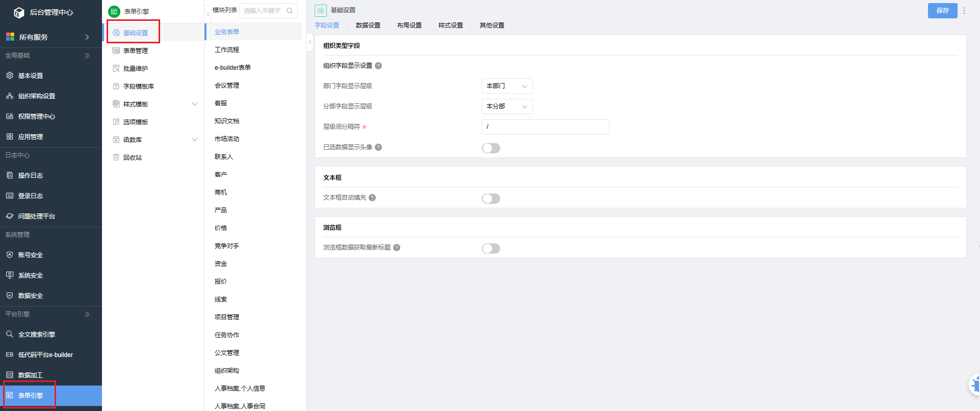This screenshot has height=411, width=980.
Task: Expand the 函数库 submenu
Action: [194, 140]
